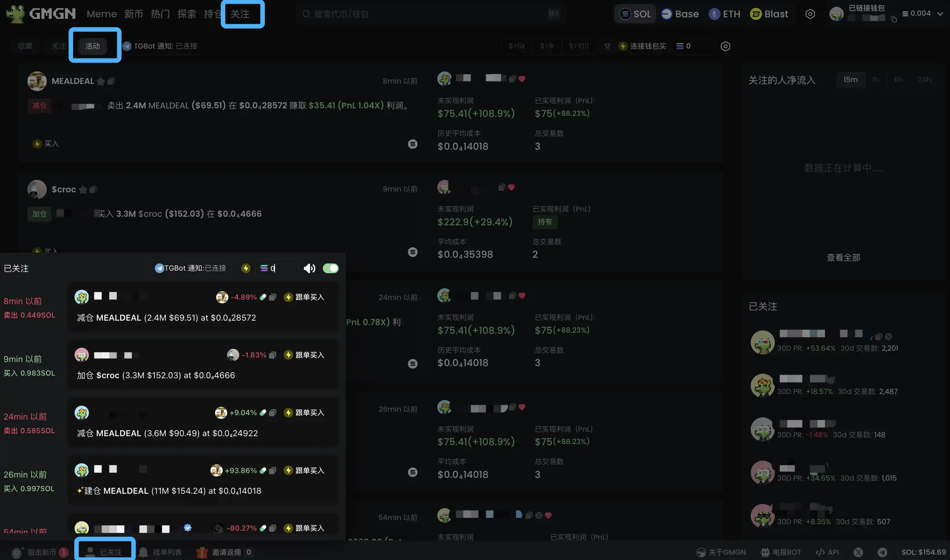Image resolution: width=950 pixels, height=560 pixels.
Task: Select the SOL chain selector
Action: 635,14
